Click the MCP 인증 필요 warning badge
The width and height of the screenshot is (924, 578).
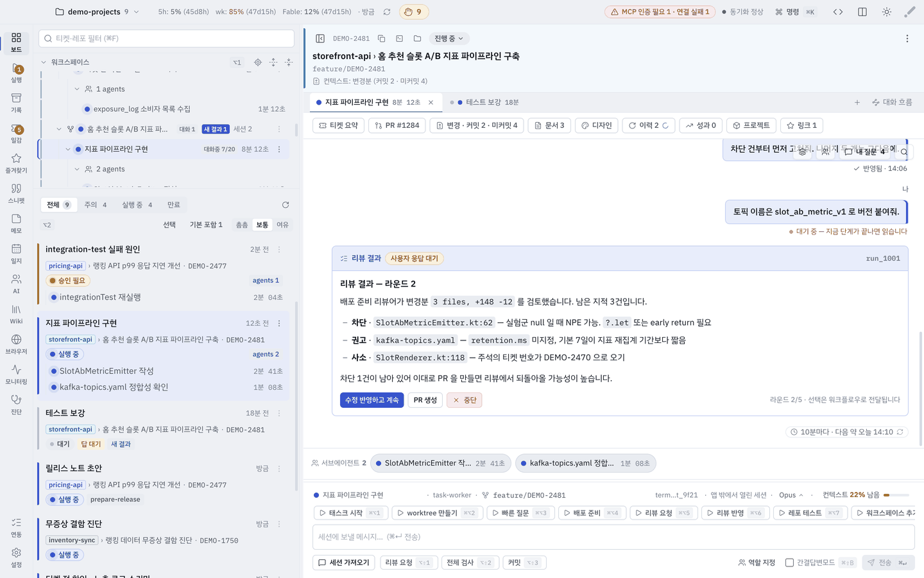(660, 12)
